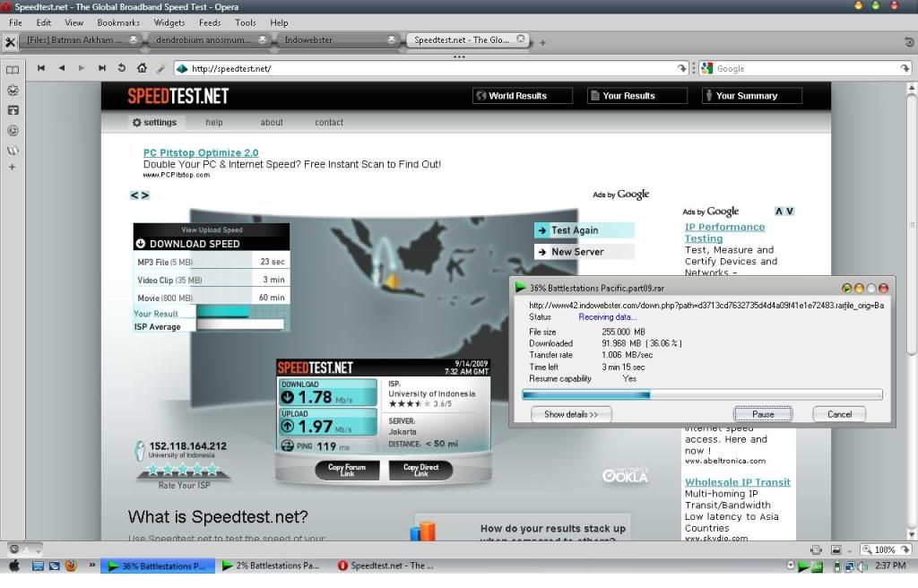The height and width of the screenshot is (588, 918).
Task: Go back one page with the Back arrow
Action: (x=62, y=68)
